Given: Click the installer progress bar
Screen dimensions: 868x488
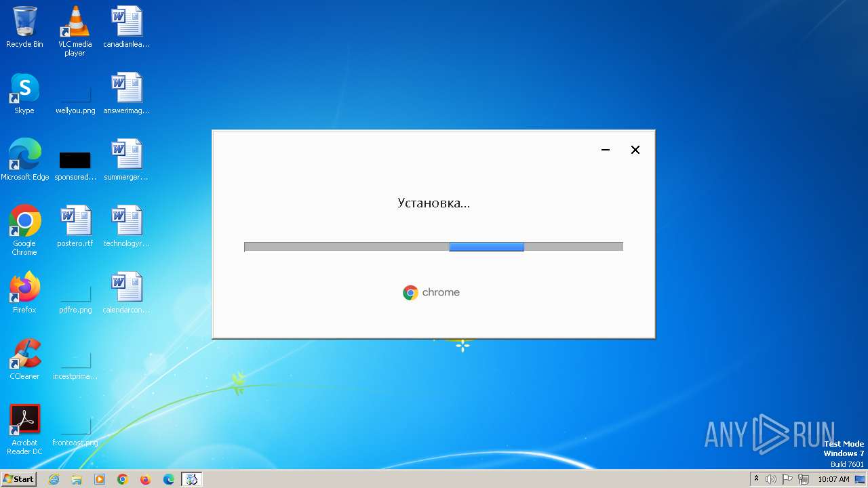Looking at the screenshot, I should pos(433,247).
